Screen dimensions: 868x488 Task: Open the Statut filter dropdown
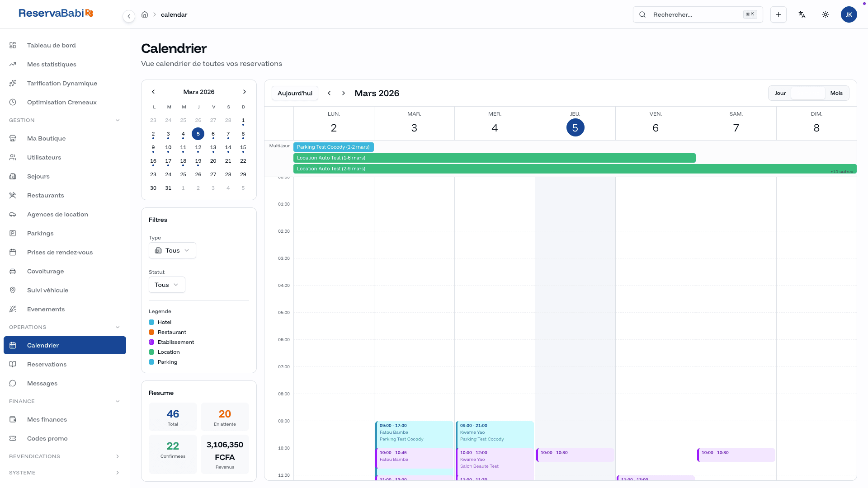pyautogui.click(x=167, y=285)
